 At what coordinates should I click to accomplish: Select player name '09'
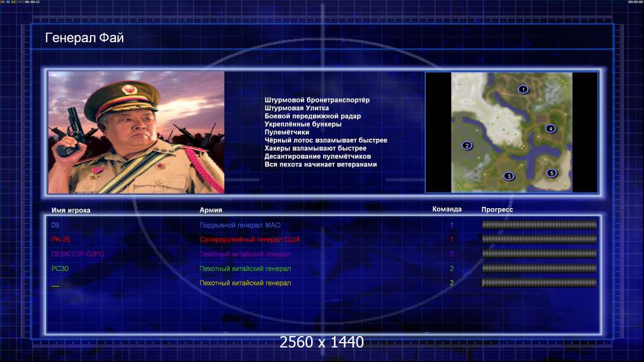click(x=55, y=225)
